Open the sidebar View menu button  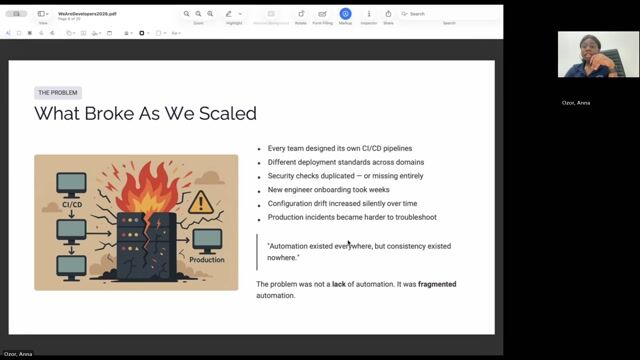(x=42, y=14)
